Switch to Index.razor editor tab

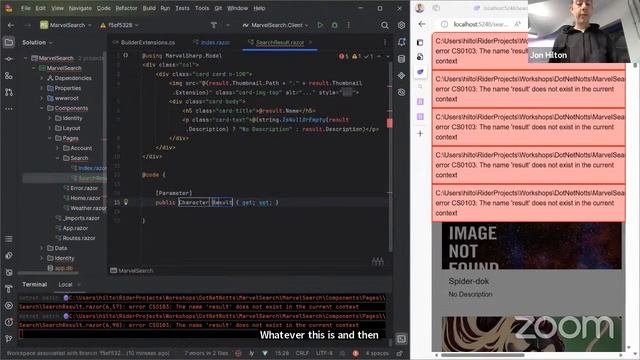(211, 42)
